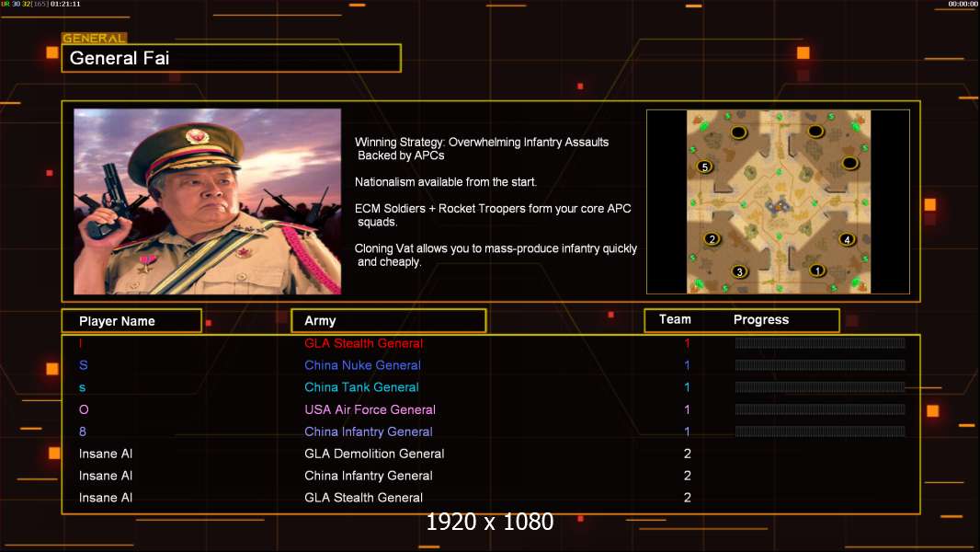Click the China Nuke General loading progress bar
The image size is (980, 552).
coord(820,365)
